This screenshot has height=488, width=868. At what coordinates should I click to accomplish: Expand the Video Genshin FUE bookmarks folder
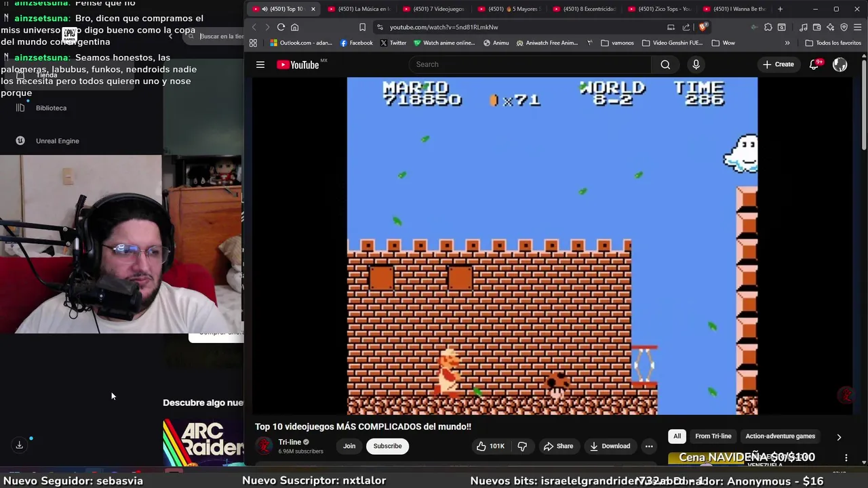pyautogui.click(x=672, y=43)
